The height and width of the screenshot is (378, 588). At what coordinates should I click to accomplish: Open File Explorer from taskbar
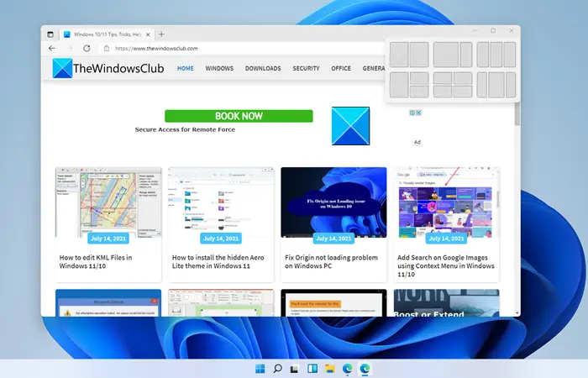(x=330, y=369)
